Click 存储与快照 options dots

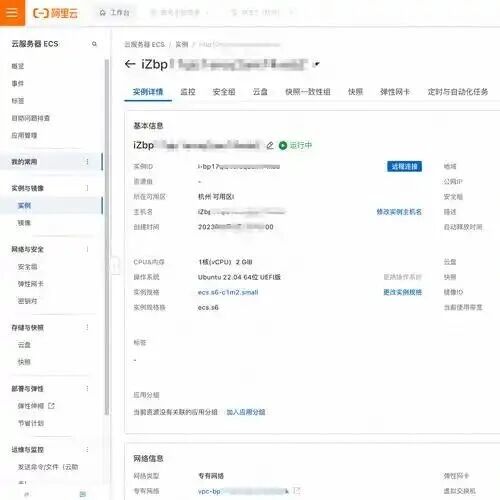87,327
